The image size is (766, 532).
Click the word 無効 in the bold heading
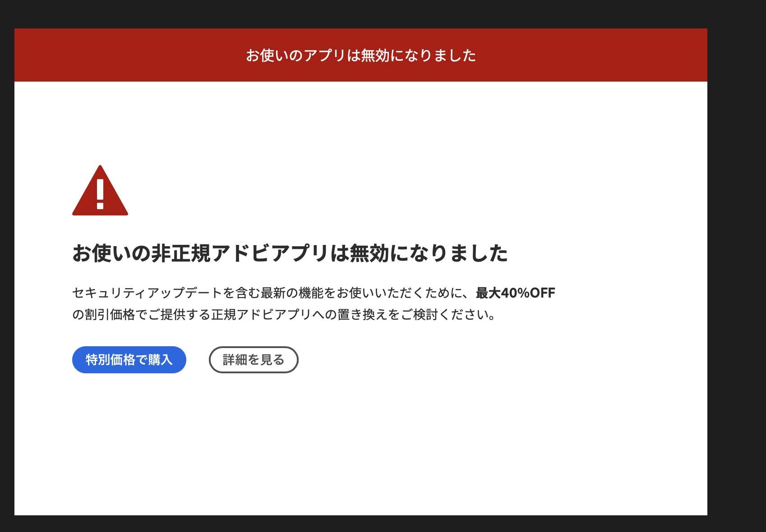click(369, 253)
